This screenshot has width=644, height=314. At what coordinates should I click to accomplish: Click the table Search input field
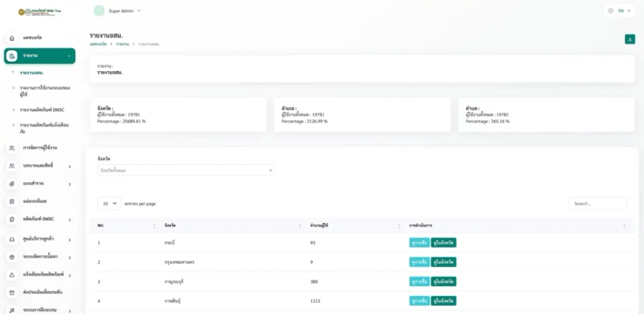coord(598,203)
